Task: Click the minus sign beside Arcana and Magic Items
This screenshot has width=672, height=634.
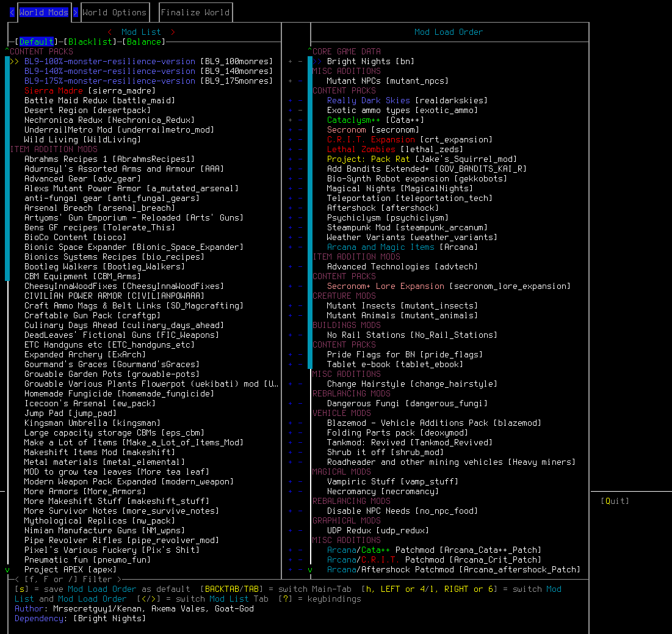Action: (x=300, y=247)
